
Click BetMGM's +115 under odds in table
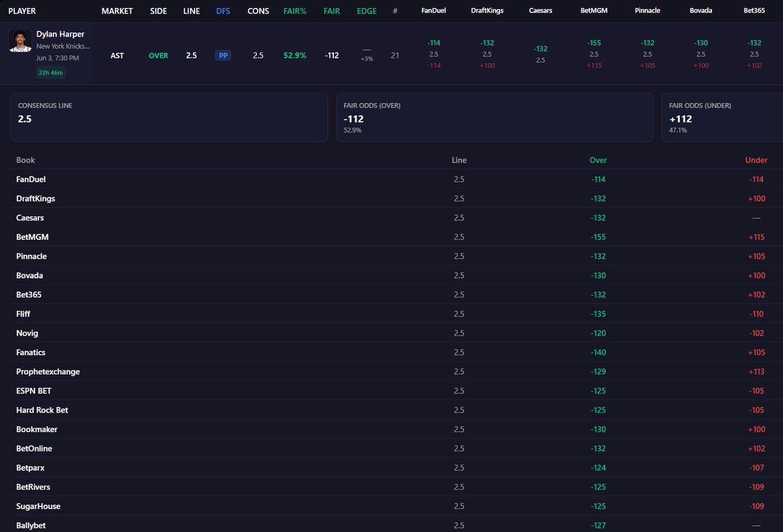[756, 237]
